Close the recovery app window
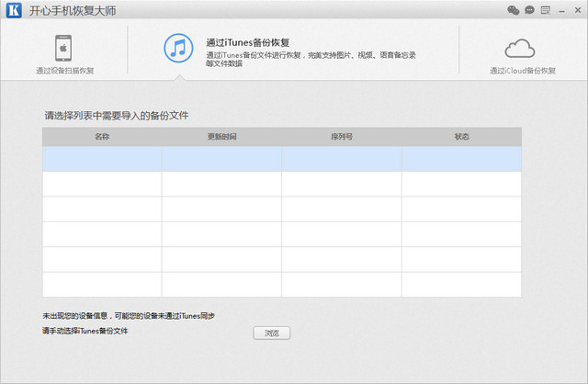Screen dimensions: 588x384 click(578, 10)
